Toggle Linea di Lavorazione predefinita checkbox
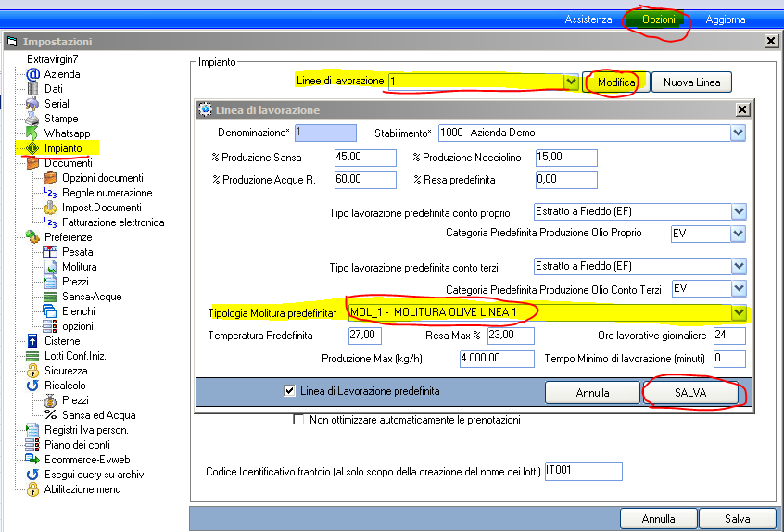 [x=290, y=391]
